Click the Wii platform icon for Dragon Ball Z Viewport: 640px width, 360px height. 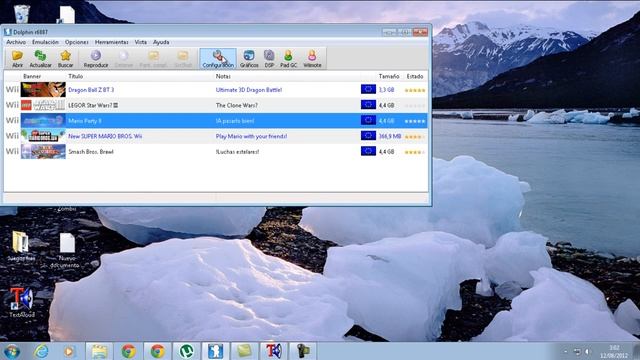click(x=12, y=89)
